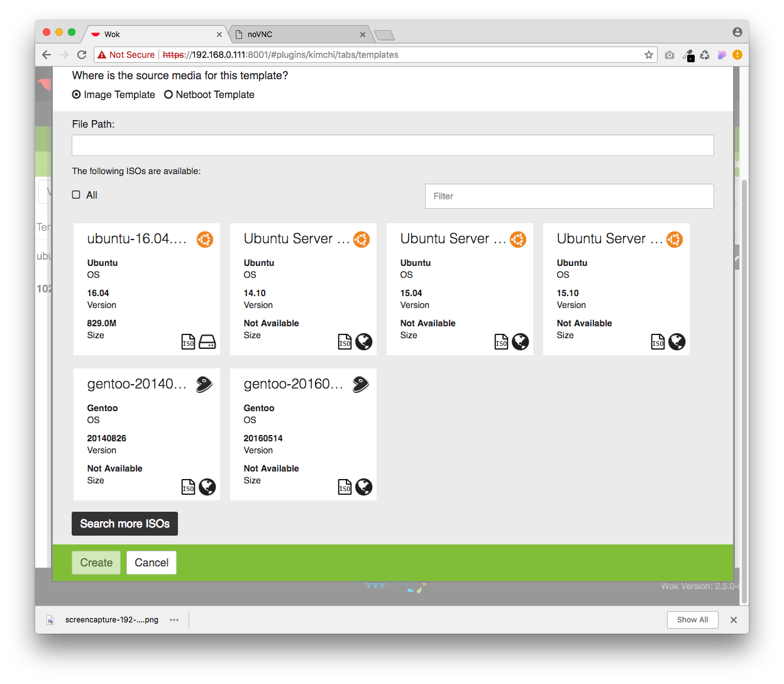Click the Search more ISOs button
The height and width of the screenshot is (684, 784).
coord(124,524)
